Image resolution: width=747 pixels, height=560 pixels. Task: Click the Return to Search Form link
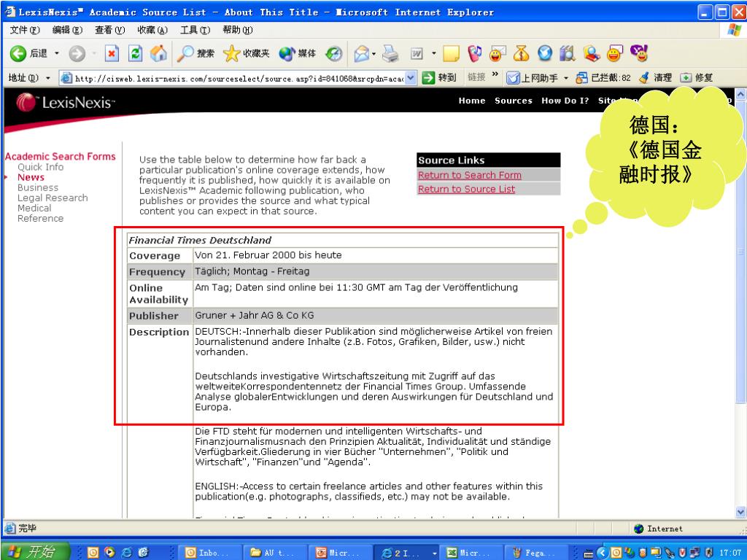pyautogui.click(x=469, y=175)
